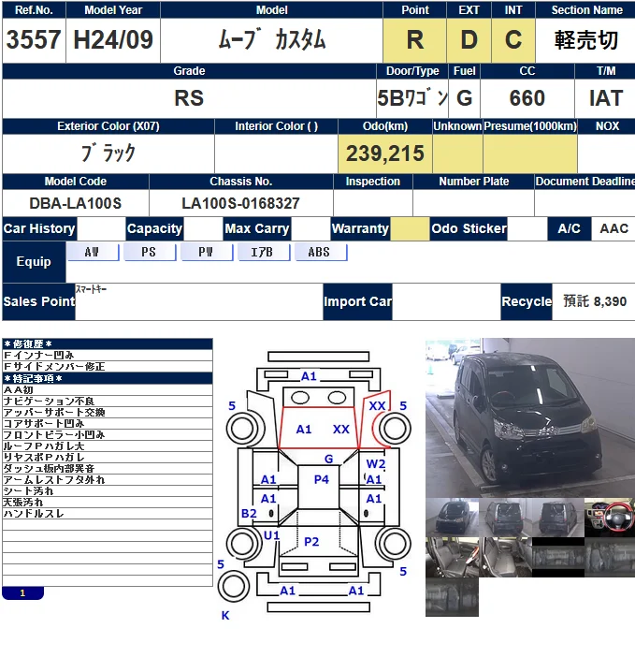Screen dimensions: 635x672
Task: Click the W2 mark on car diagram
Action: [375, 464]
